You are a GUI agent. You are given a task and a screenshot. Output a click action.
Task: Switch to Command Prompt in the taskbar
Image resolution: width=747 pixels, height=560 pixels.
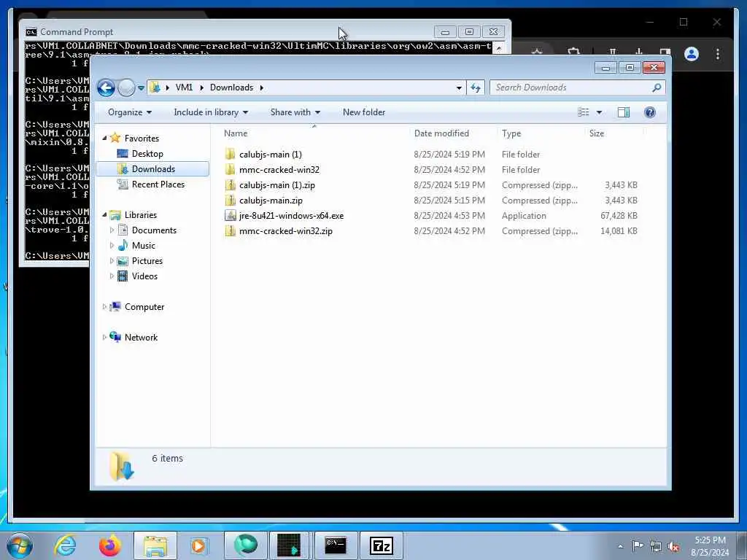336,545
